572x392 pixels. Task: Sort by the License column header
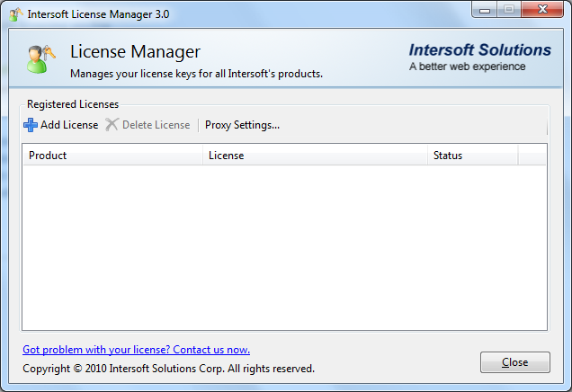[315, 156]
